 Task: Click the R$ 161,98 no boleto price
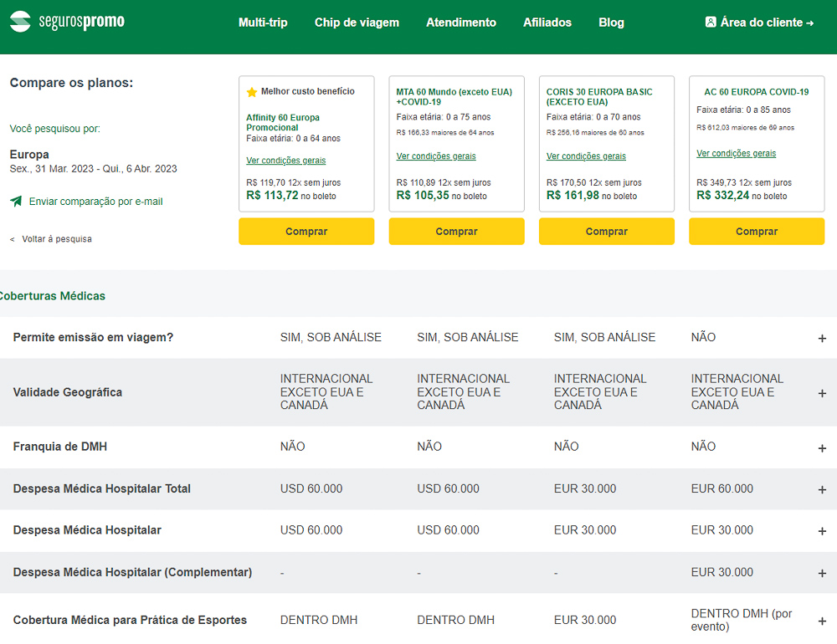click(592, 195)
